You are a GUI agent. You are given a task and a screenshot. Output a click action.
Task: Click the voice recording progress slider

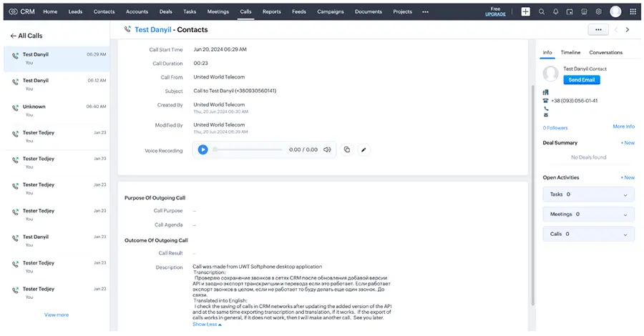coord(248,149)
